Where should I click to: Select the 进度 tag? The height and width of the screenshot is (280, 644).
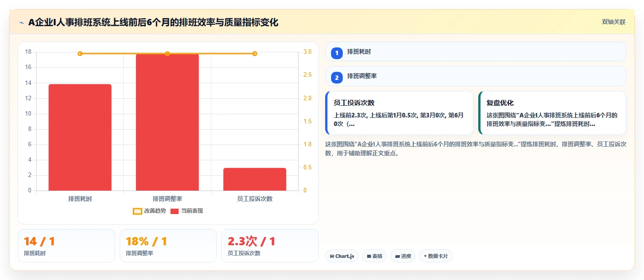click(403, 256)
